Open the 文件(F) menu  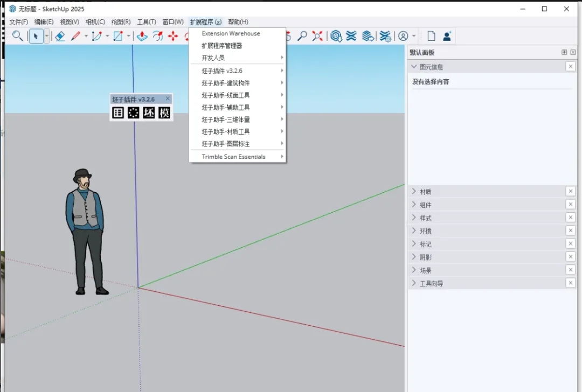click(x=18, y=22)
